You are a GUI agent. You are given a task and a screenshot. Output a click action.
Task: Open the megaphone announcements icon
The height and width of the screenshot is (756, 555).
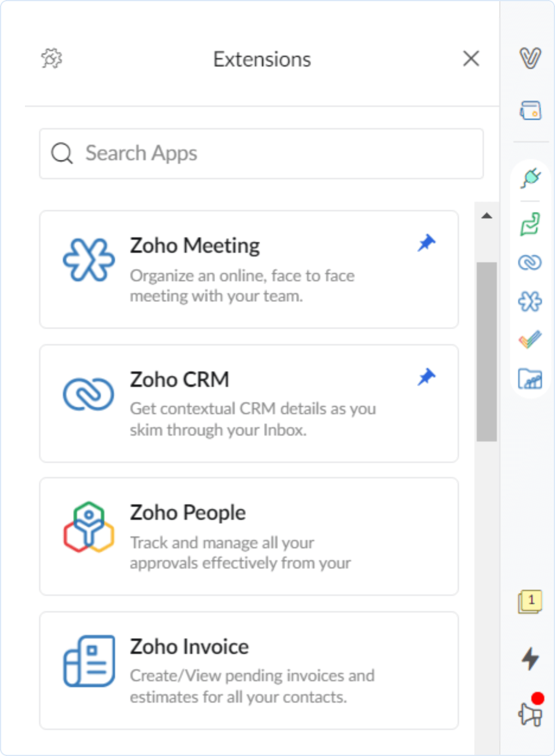pyautogui.click(x=530, y=711)
